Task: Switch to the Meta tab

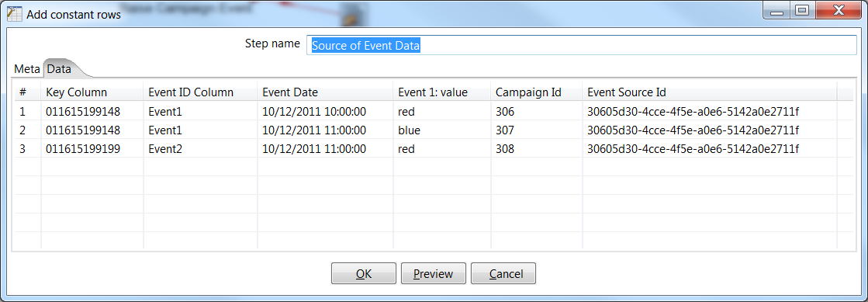Action: click(27, 69)
